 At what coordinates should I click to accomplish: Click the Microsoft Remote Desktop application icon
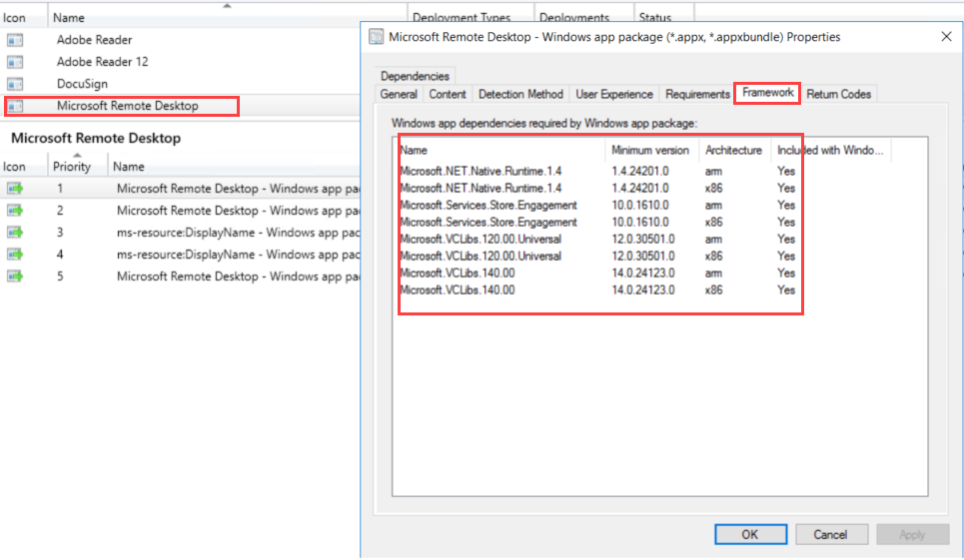click(14, 106)
